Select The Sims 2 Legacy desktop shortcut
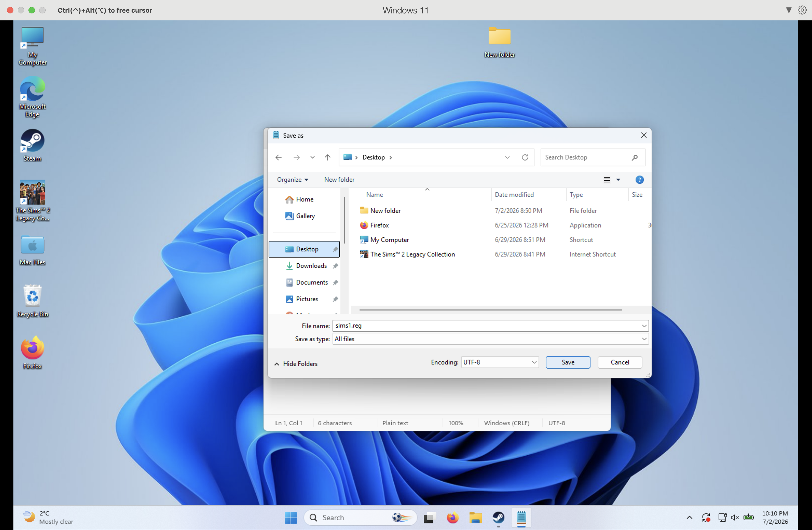 [x=32, y=201]
